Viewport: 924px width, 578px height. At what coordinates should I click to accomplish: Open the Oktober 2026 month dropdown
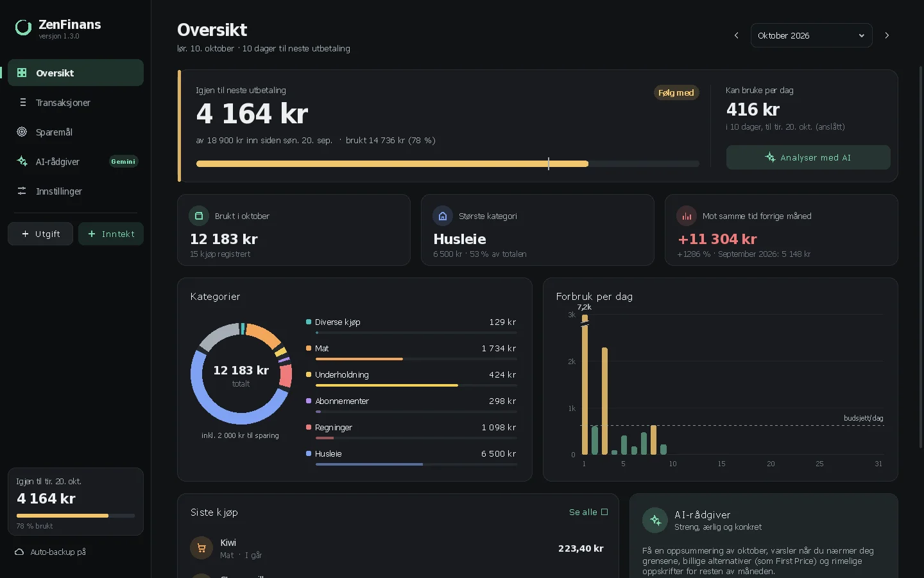point(812,35)
